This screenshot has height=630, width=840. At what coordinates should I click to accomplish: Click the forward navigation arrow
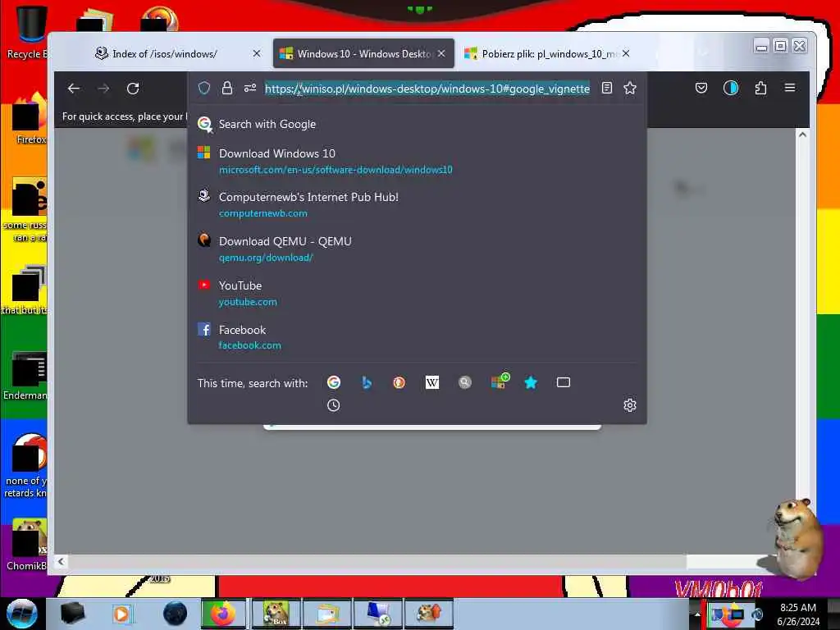pos(103,89)
